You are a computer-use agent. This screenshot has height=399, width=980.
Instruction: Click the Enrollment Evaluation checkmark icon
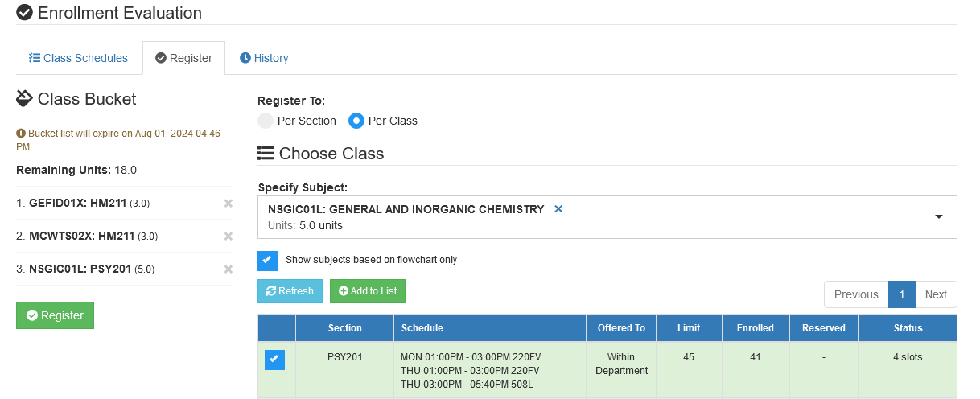pyautogui.click(x=25, y=13)
